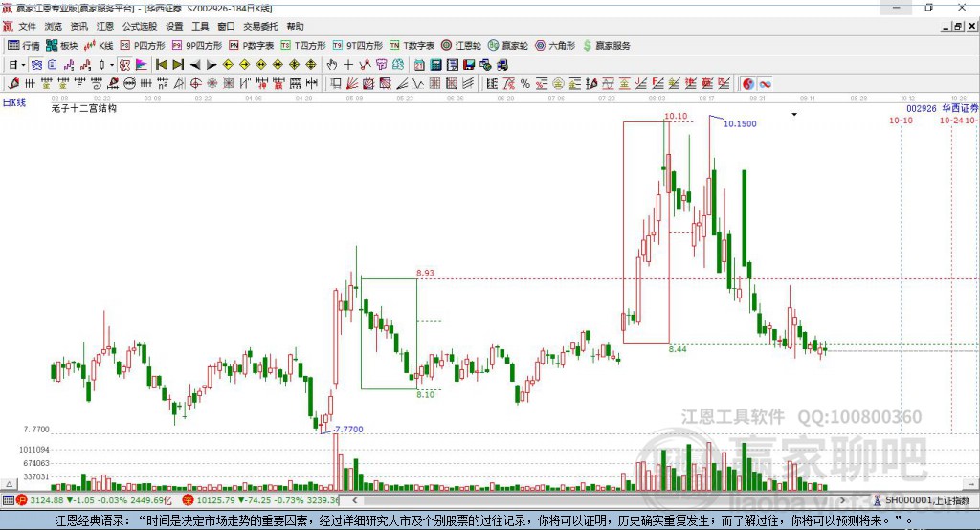Click the stock code 002926
This screenshot has height=530, width=980.
(922, 109)
